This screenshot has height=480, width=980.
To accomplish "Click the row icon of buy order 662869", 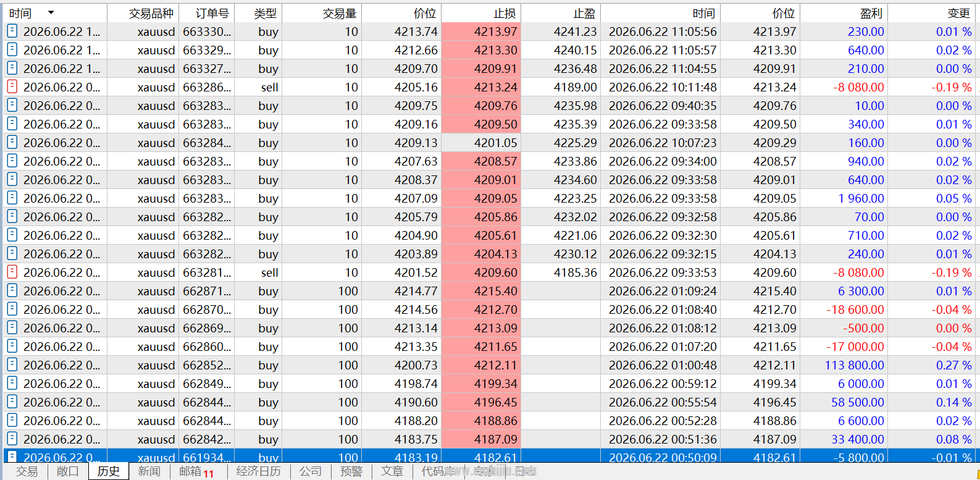I will tap(12, 327).
